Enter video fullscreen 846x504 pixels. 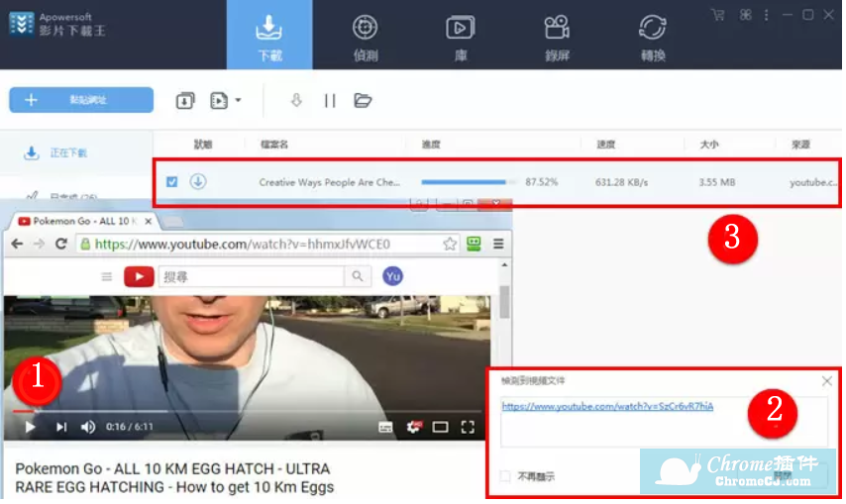(x=468, y=428)
